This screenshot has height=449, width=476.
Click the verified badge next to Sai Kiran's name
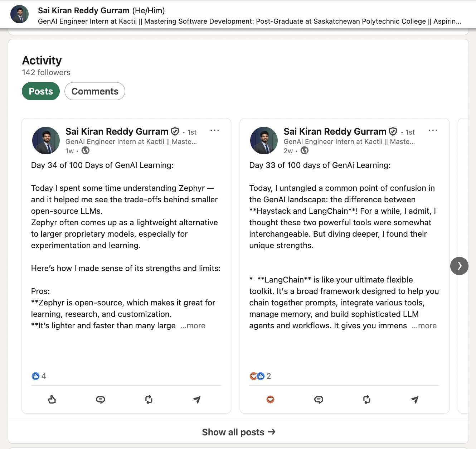click(175, 131)
